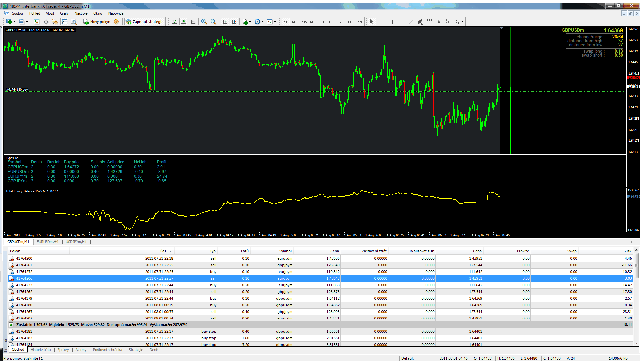Select the trendline drawing tool
The width and height of the screenshot is (643, 364).
coord(411,22)
